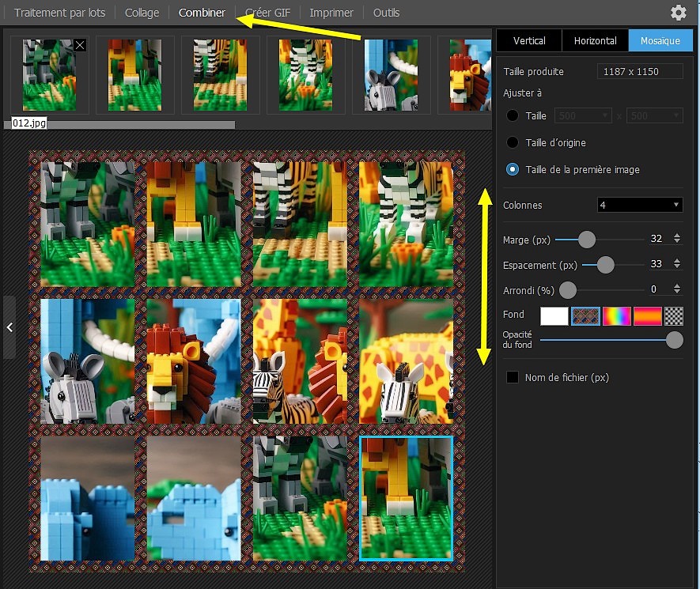The image size is (700, 589).
Task: Select the third strip thumbnail with zebra legs
Action: (x=220, y=75)
